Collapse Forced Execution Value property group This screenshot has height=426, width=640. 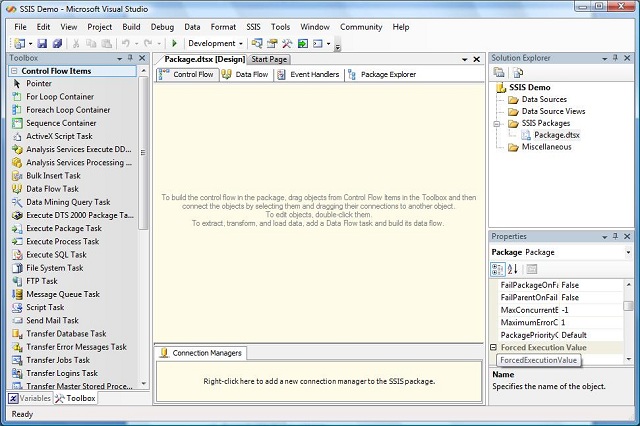pyautogui.click(x=494, y=347)
